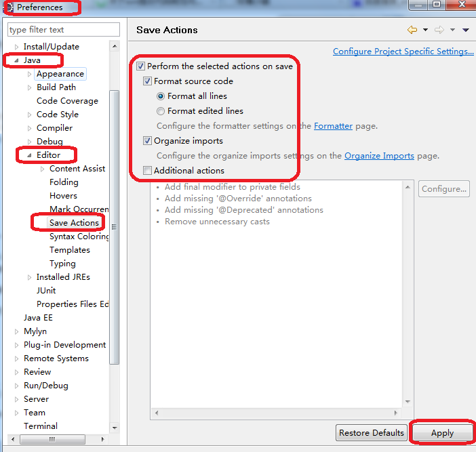Open the Organize Imports page link
This screenshot has width=476, height=452.
(379, 156)
